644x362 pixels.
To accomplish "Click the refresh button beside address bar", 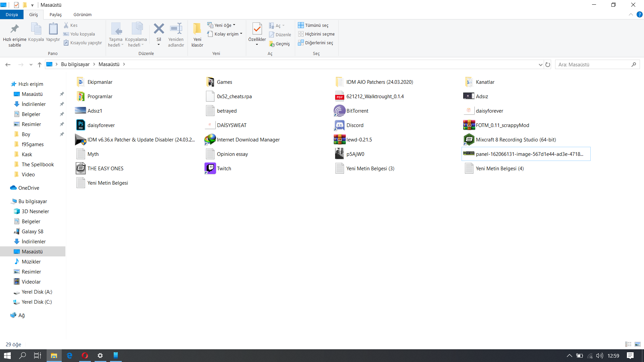I will tap(548, 64).
